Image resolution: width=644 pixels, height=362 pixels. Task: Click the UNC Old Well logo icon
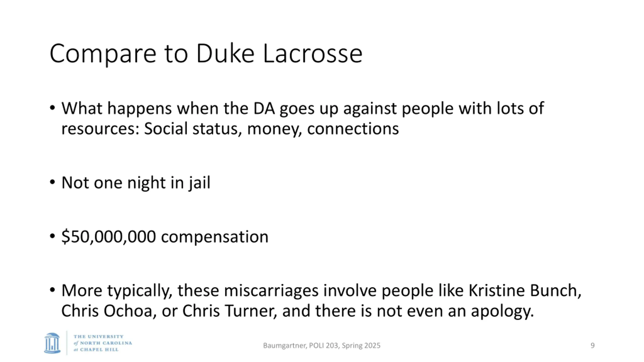coord(52,343)
